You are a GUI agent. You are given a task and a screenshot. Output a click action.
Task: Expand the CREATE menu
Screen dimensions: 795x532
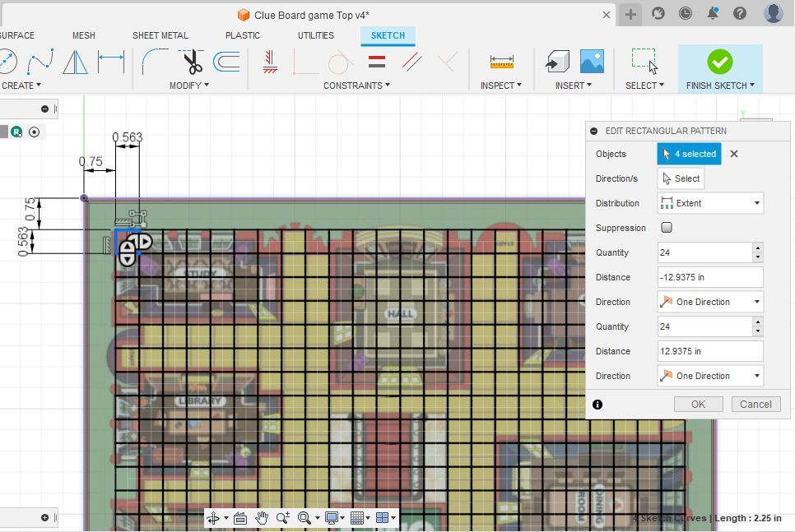(x=21, y=86)
